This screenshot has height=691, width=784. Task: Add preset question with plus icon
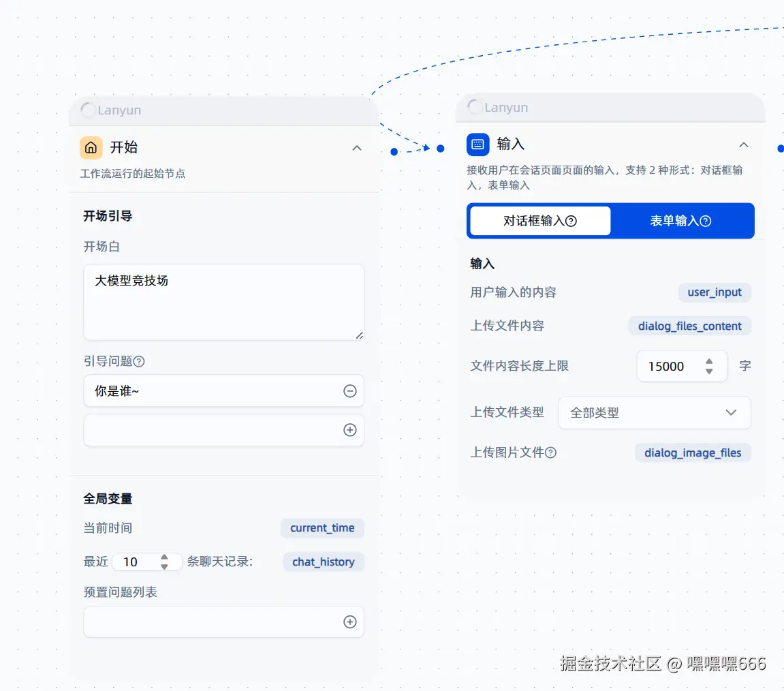[x=350, y=621]
